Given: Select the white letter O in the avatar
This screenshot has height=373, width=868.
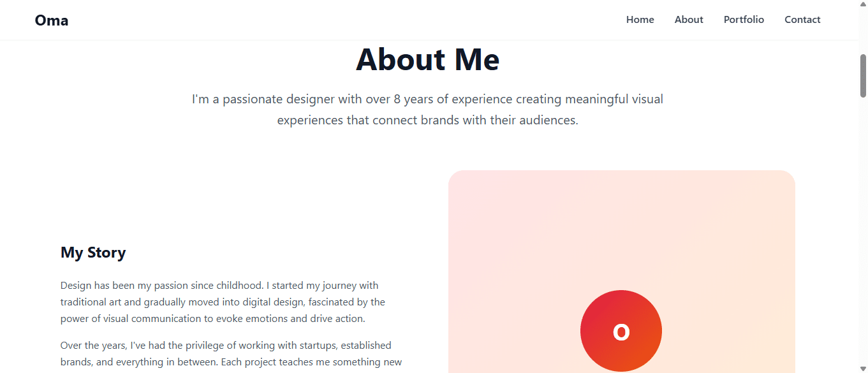Looking at the screenshot, I should point(621,332).
